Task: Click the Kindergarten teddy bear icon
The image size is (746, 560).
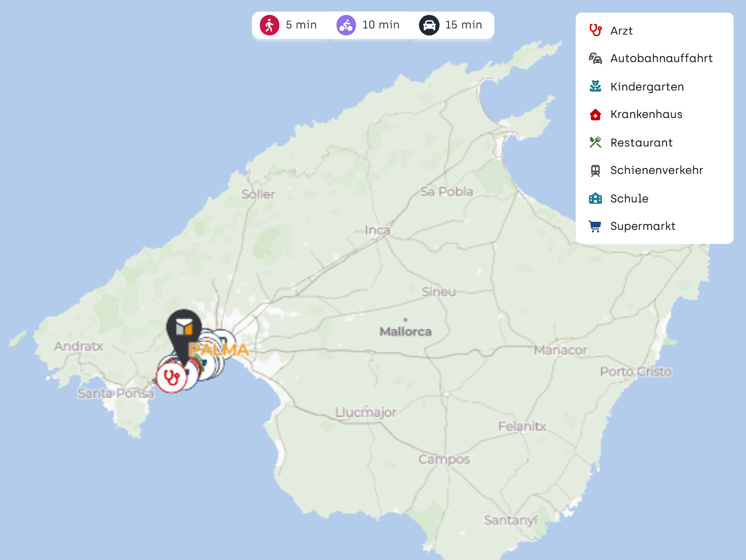Action: pos(595,86)
